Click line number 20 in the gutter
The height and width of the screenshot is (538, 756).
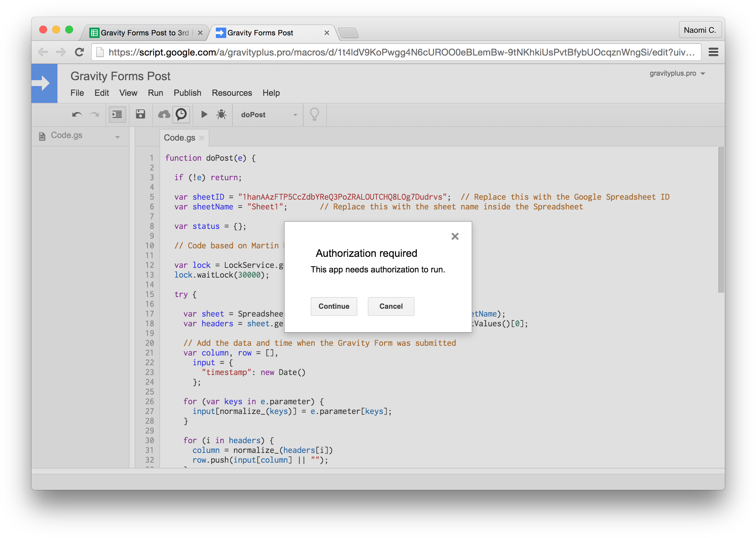point(149,343)
